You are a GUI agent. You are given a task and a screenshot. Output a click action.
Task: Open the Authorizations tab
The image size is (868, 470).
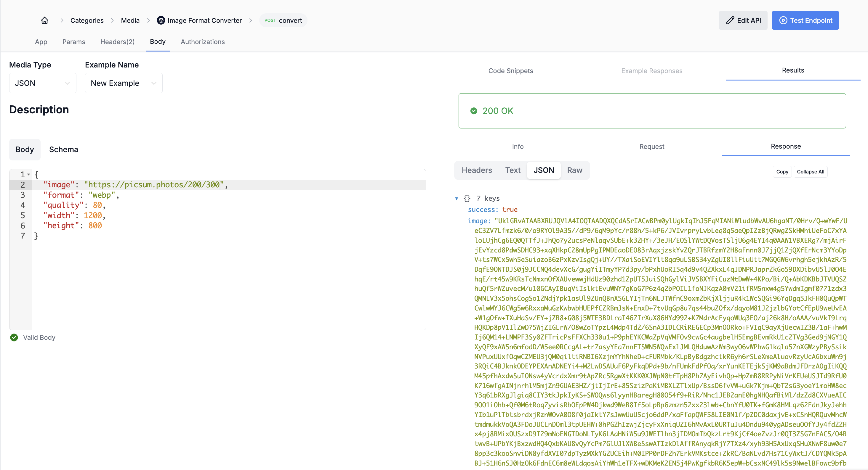coord(203,42)
